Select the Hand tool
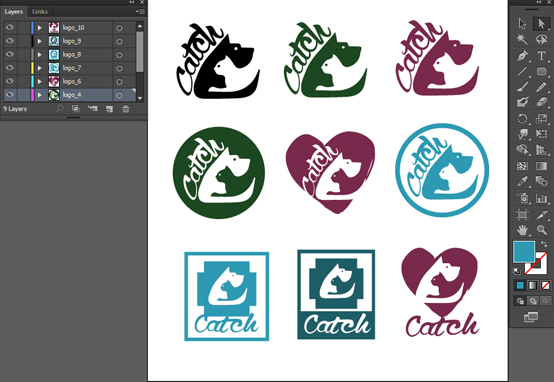554x382 pixels. [522, 230]
